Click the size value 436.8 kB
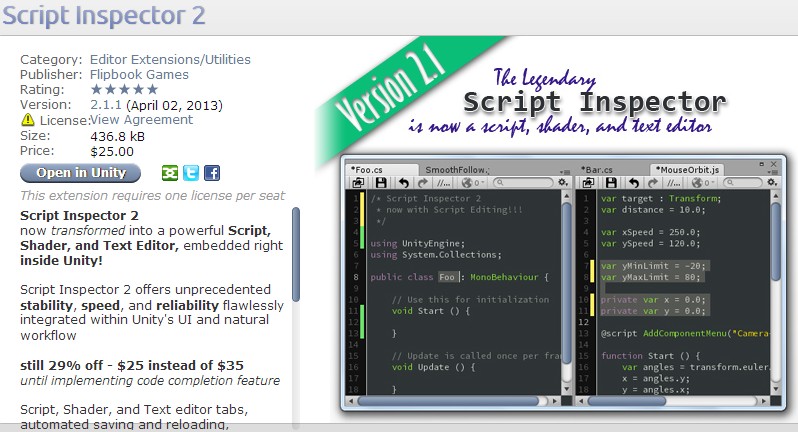 pos(118,136)
